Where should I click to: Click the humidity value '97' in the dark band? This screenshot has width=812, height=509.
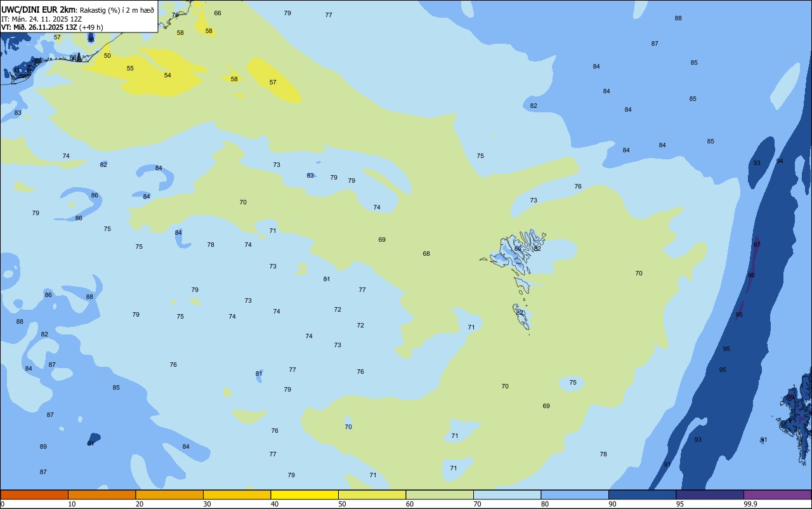click(x=757, y=245)
